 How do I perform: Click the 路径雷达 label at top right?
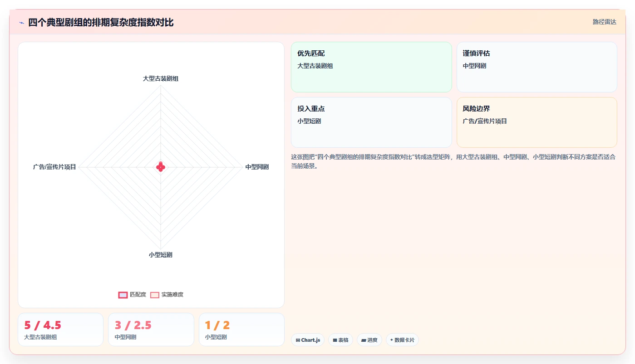point(605,22)
